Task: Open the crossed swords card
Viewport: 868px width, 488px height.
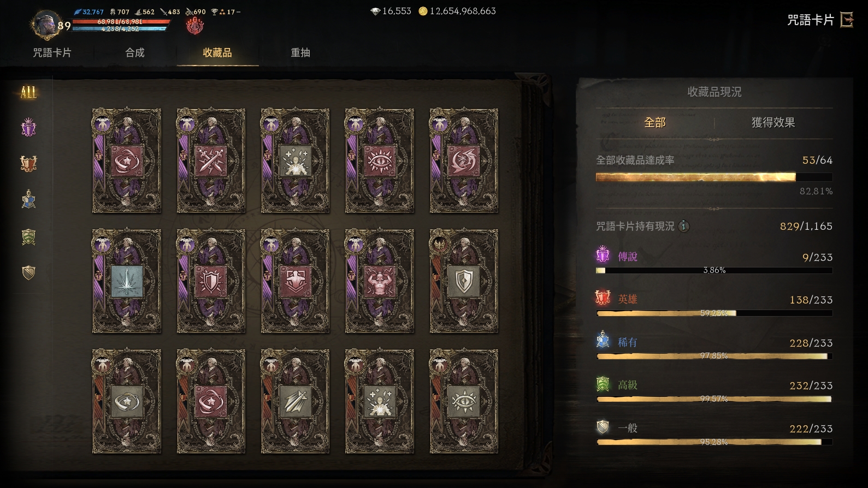Action: click(x=211, y=160)
